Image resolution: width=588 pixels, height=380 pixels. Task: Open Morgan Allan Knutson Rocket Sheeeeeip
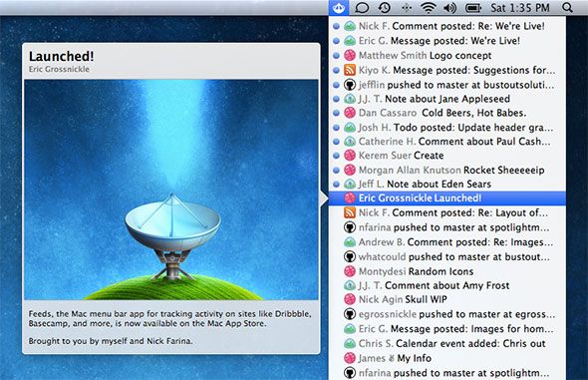447,170
